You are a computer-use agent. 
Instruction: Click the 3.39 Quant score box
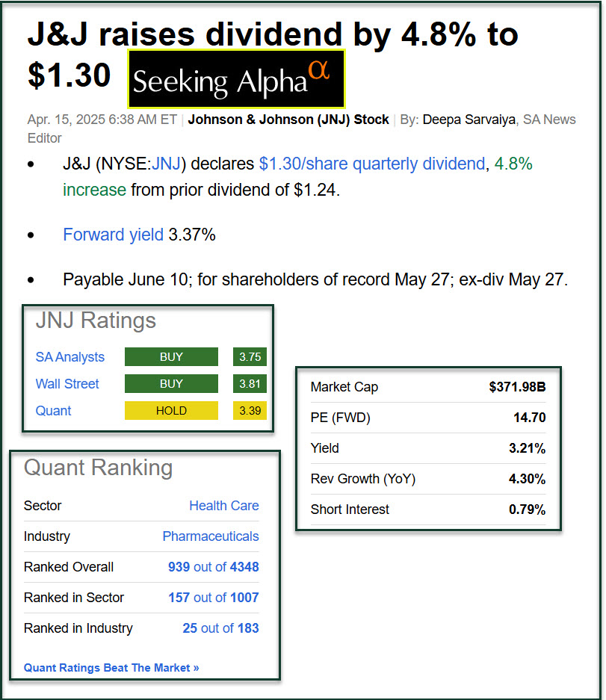click(250, 410)
